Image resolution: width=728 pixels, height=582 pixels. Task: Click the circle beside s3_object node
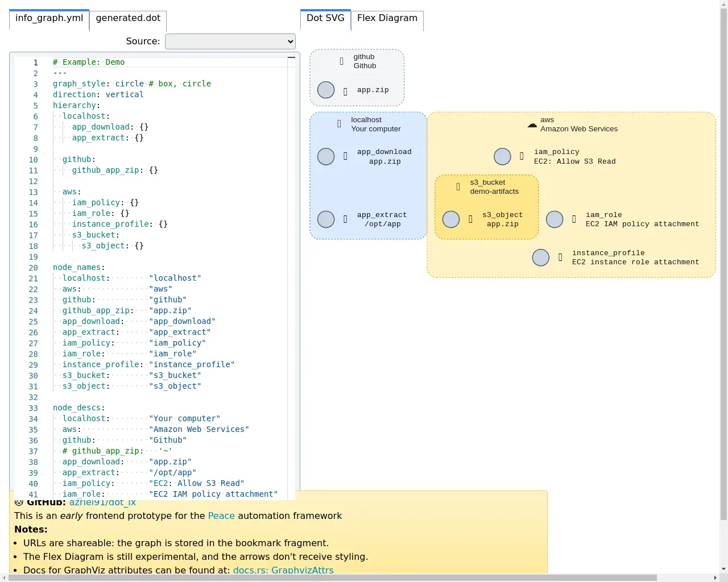pos(451,219)
